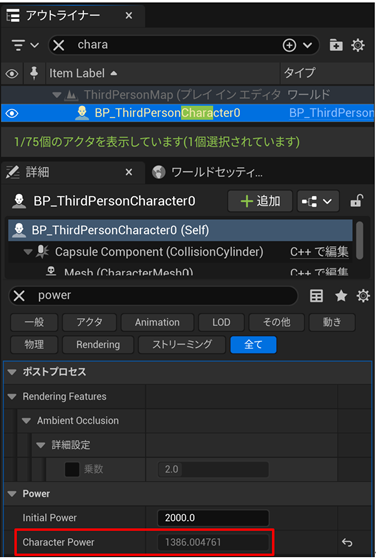Close the 詳細 tab
Viewport: 376px width, 558px height.
tap(129, 173)
